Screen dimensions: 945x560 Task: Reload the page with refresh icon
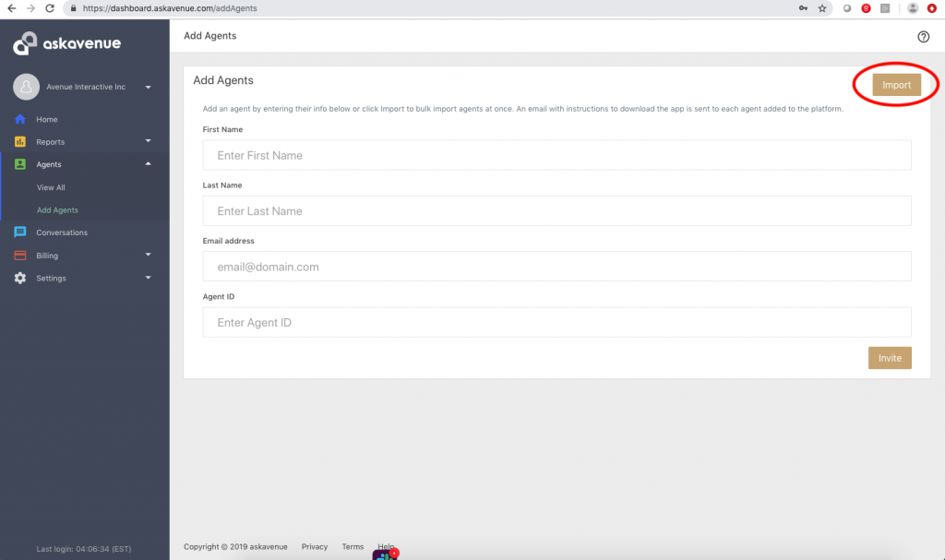pyautogui.click(x=50, y=8)
